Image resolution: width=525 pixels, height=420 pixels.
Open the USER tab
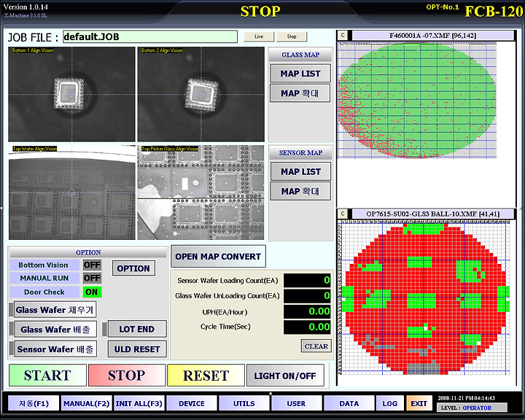tap(296, 403)
